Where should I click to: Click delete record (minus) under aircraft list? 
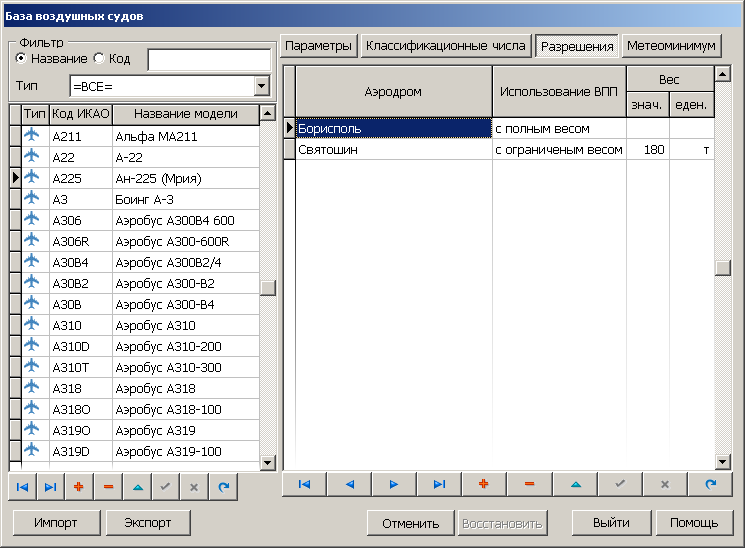pos(108,486)
